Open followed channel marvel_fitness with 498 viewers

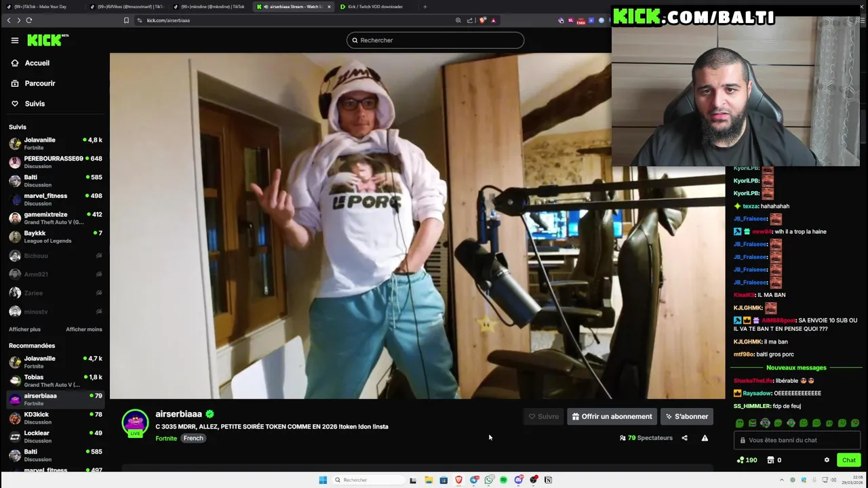click(x=55, y=199)
